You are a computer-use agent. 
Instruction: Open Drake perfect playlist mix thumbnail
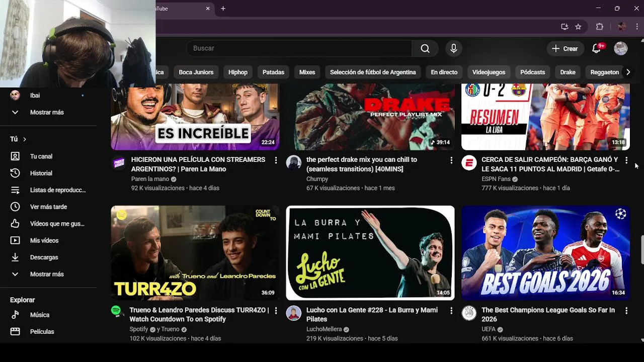click(x=370, y=117)
